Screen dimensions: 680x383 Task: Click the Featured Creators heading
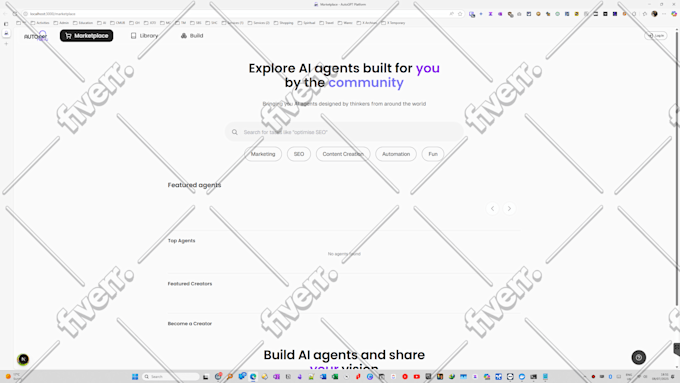[190, 284]
